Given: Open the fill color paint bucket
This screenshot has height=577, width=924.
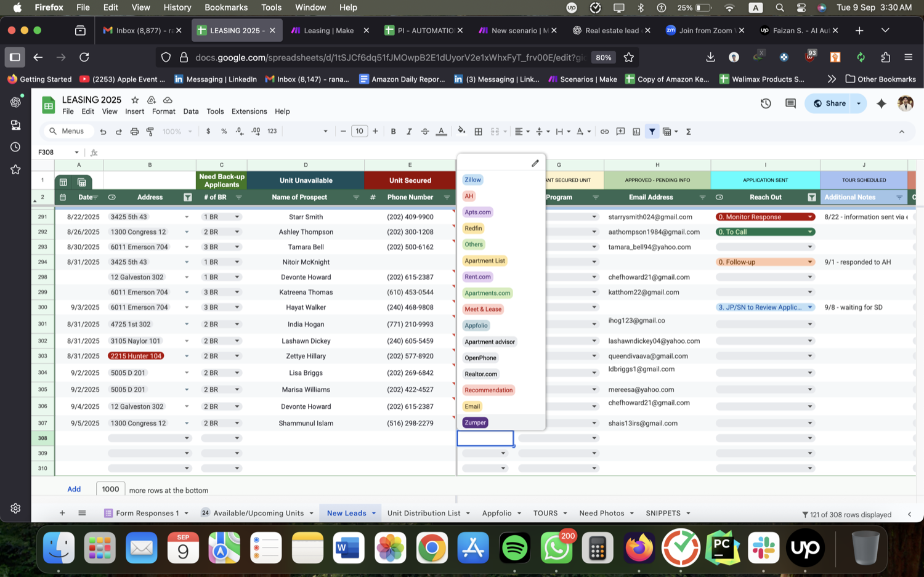Looking at the screenshot, I should pos(461,131).
